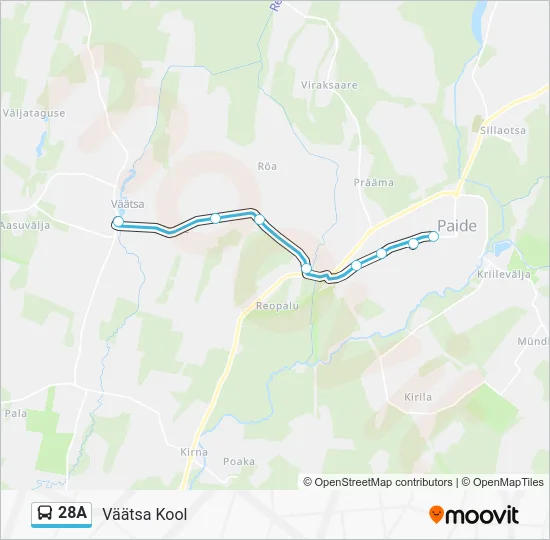Click the Paide end stop marker
The height and width of the screenshot is (540, 550).
tap(434, 236)
